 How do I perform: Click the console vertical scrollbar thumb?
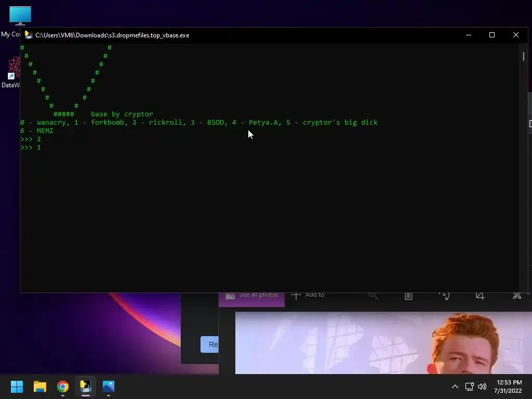[x=524, y=56]
